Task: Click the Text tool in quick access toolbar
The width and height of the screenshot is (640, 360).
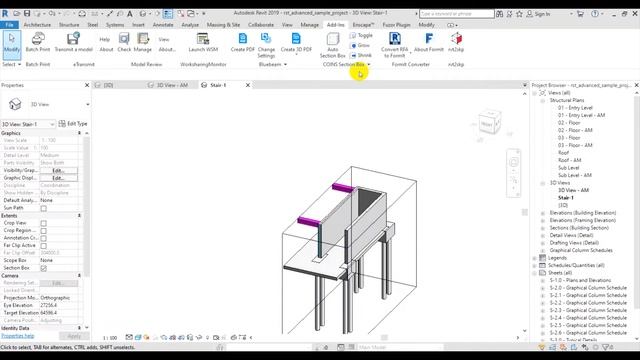Action: point(129,13)
